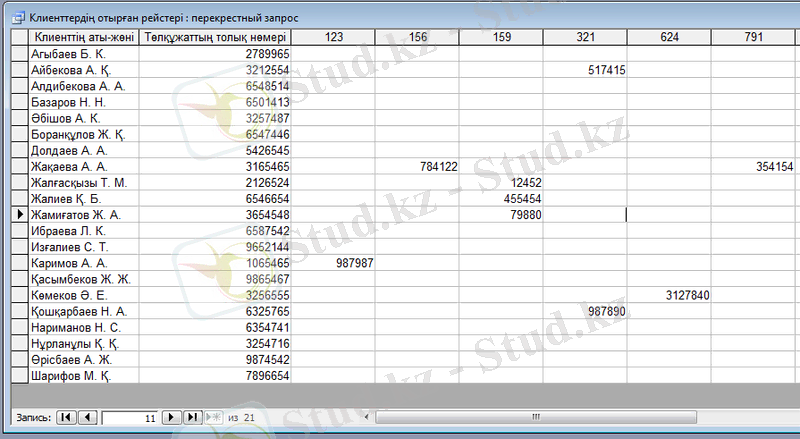Click cell 'Алдибекова А. А.'

pos(84,86)
